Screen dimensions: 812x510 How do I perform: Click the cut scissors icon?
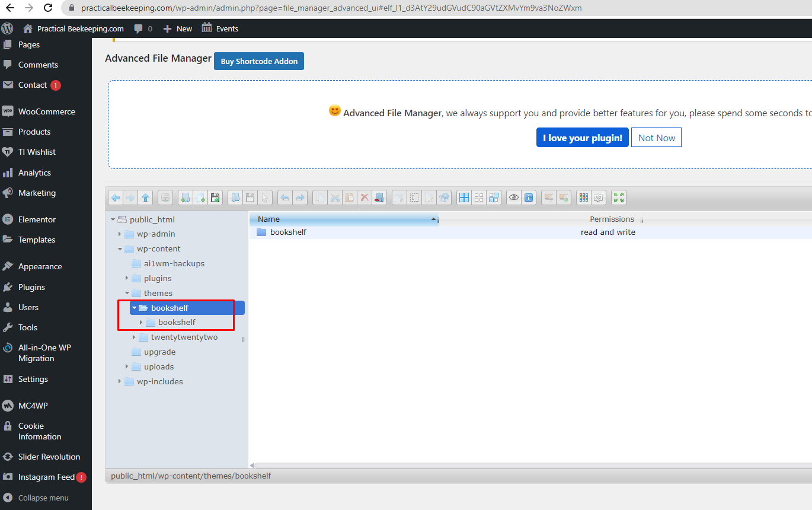[x=335, y=197]
